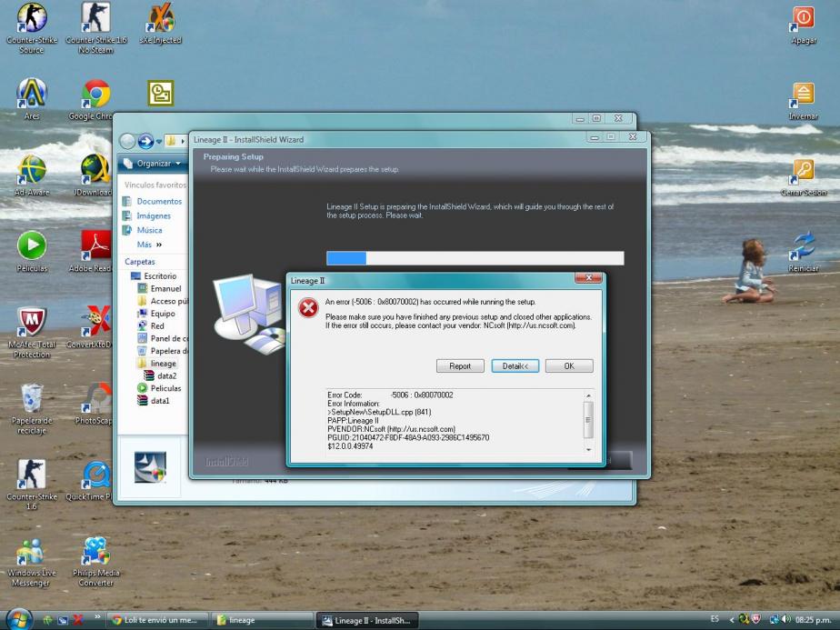Image resolution: width=840 pixels, height=630 pixels.
Task: Click the Explorer back navigation button
Action: pyautogui.click(x=127, y=141)
